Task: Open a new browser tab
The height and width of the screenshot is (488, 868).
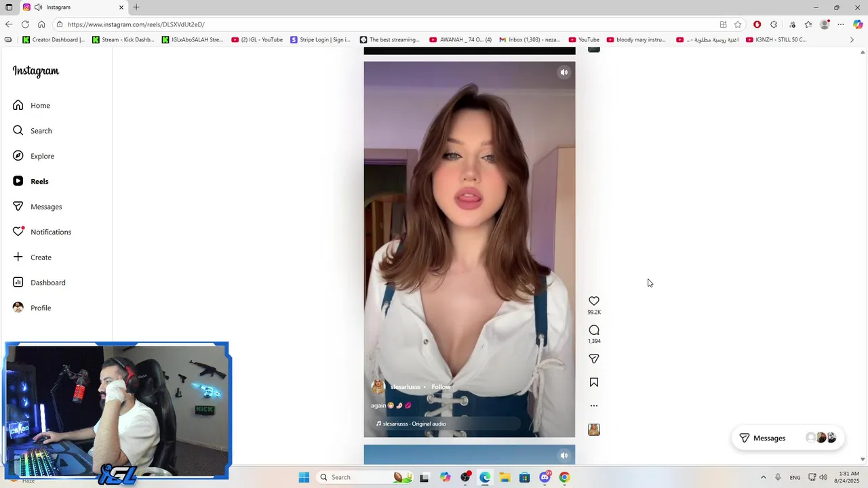Action: coord(136,7)
